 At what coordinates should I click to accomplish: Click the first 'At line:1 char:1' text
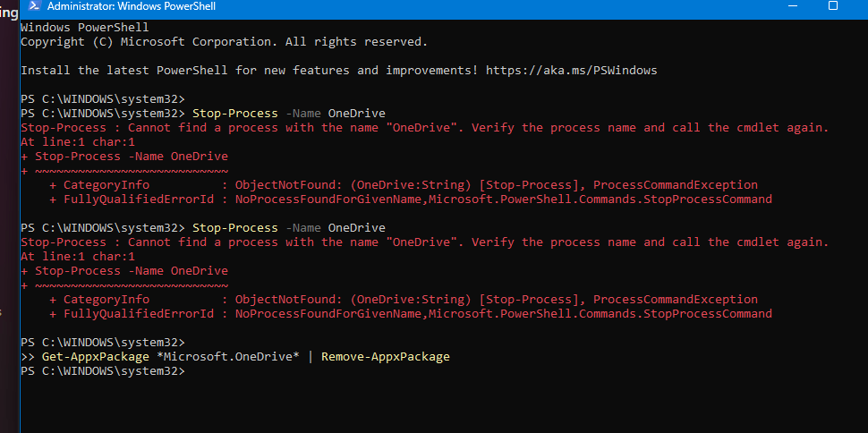coord(78,142)
